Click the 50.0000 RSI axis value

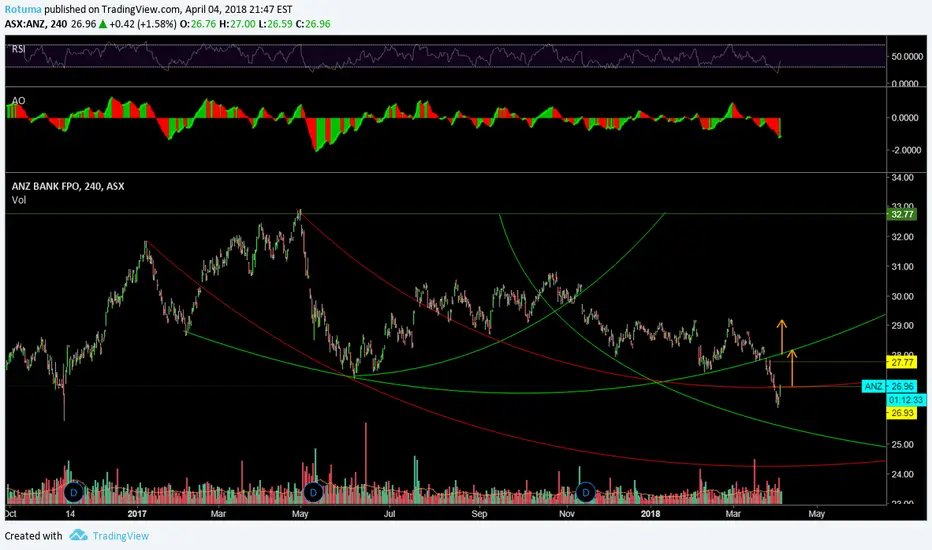[x=905, y=56]
